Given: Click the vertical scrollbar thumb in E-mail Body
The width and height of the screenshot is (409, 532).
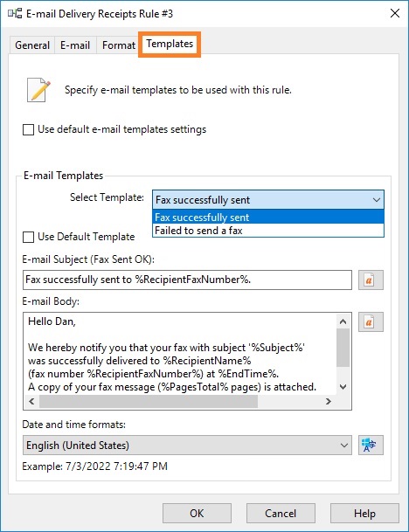Looking at the screenshot, I should (x=343, y=348).
